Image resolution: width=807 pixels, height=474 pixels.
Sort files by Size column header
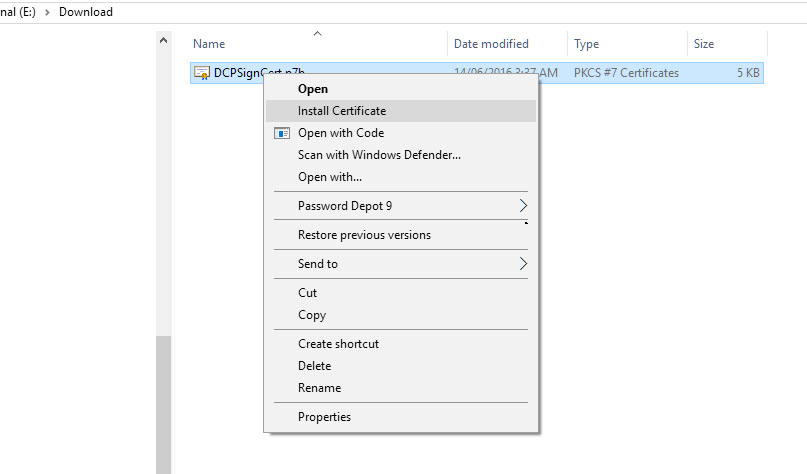click(x=703, y=44)
